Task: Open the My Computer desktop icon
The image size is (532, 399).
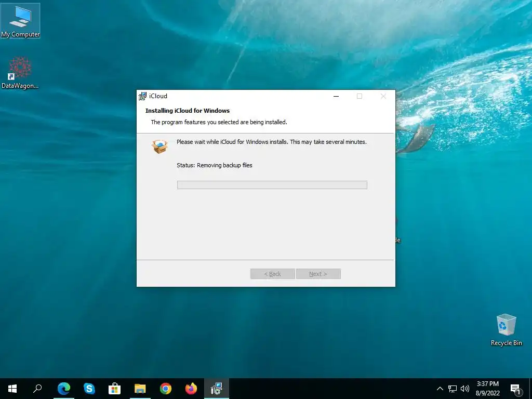Action: pyautogui.click(x=20, y=21)
